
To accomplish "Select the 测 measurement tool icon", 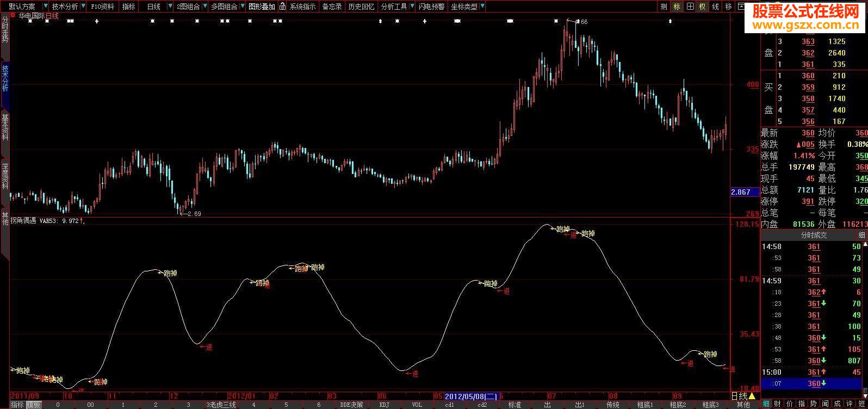I will click(x=664, y=7).
